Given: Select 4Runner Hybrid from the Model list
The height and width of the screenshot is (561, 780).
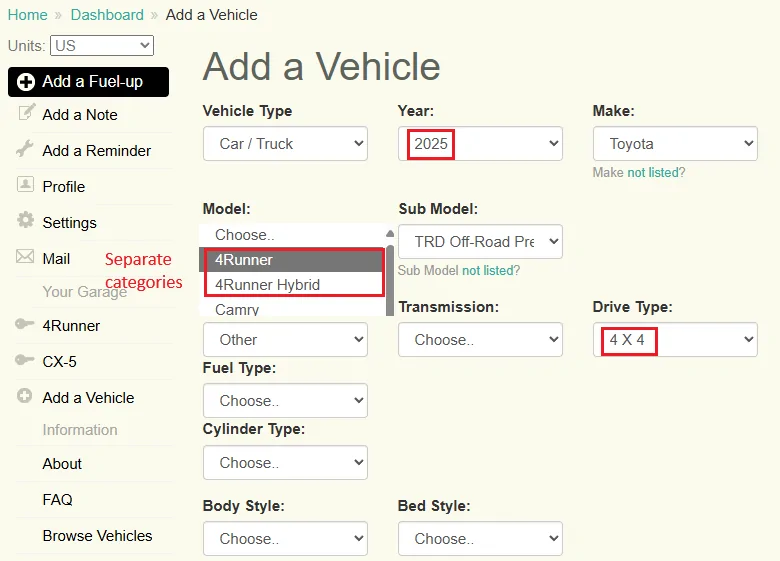Looking at the screenshot, I should (267, 285).
